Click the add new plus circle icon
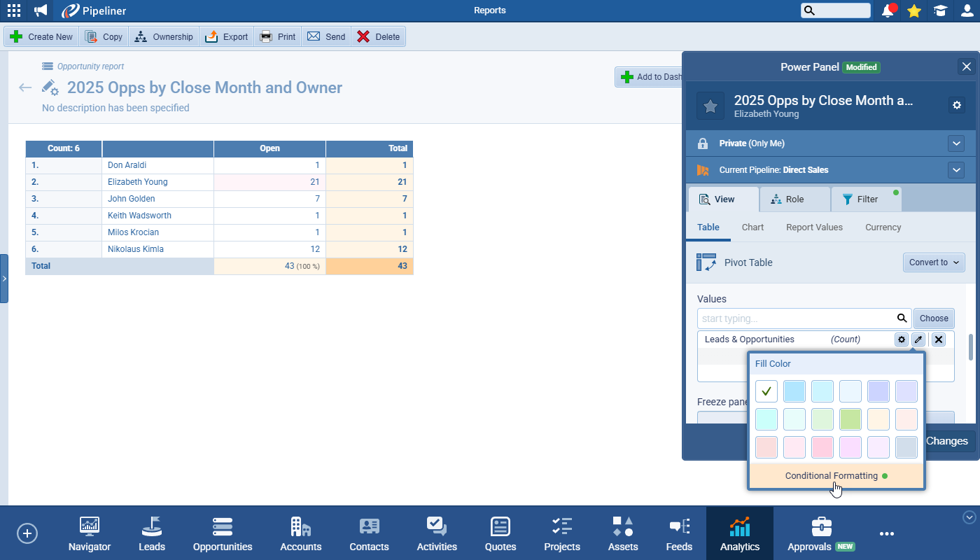Viewport: 980px width, 560px height. point(27,533)
